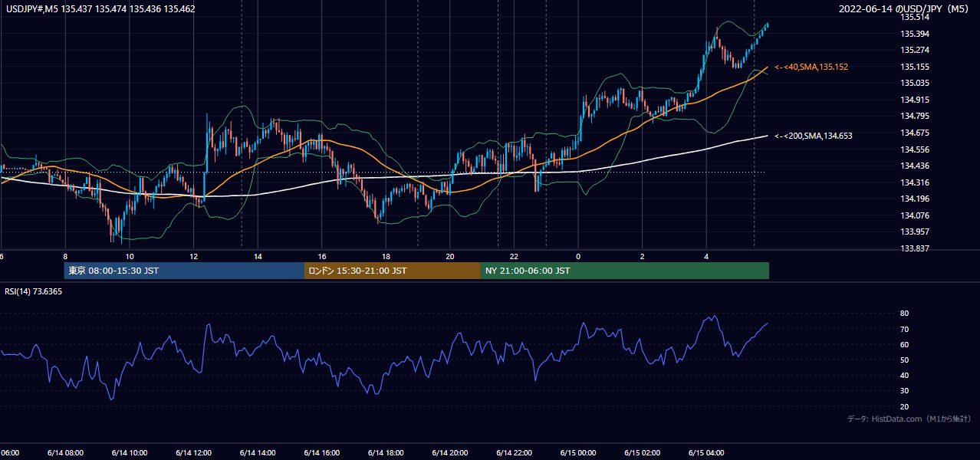Click price axis label 135.035

pyautogui.click(x=915, y=83)
